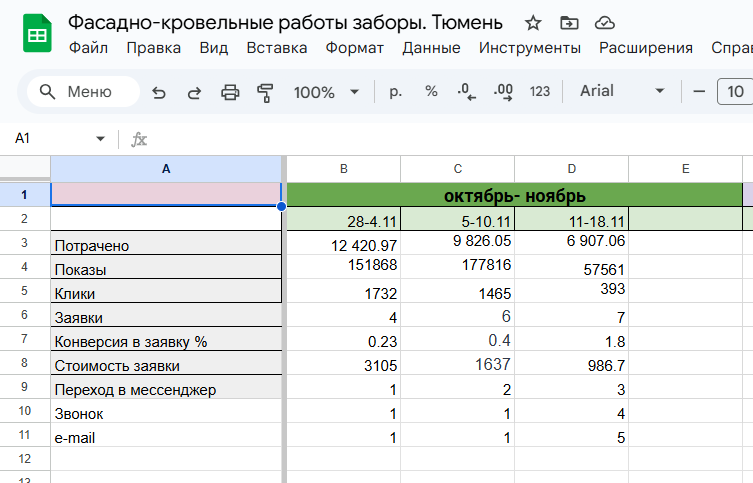753x483 pixels.
Task: Redo the last undone action
Action: point(194,92)
